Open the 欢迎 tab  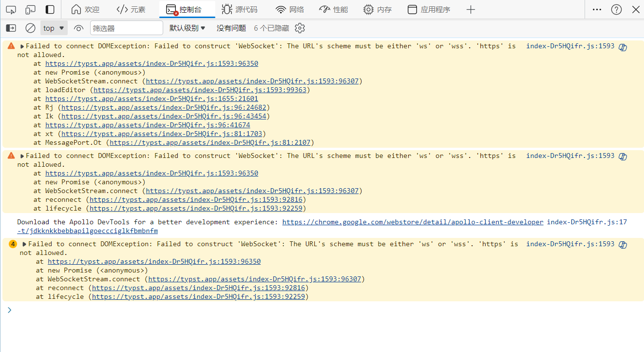(x=85, y=9)
